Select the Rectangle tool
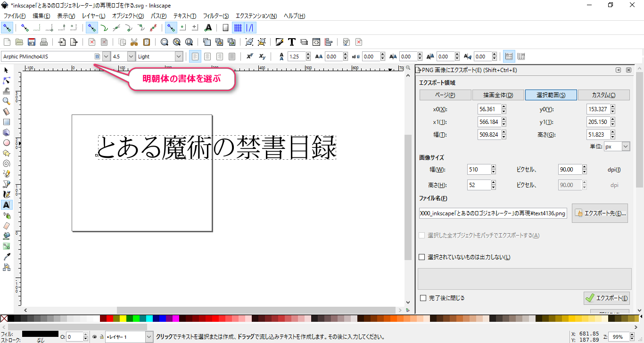Image resolution: width=644 pixels, height=343 pixels. click(6, 122)
